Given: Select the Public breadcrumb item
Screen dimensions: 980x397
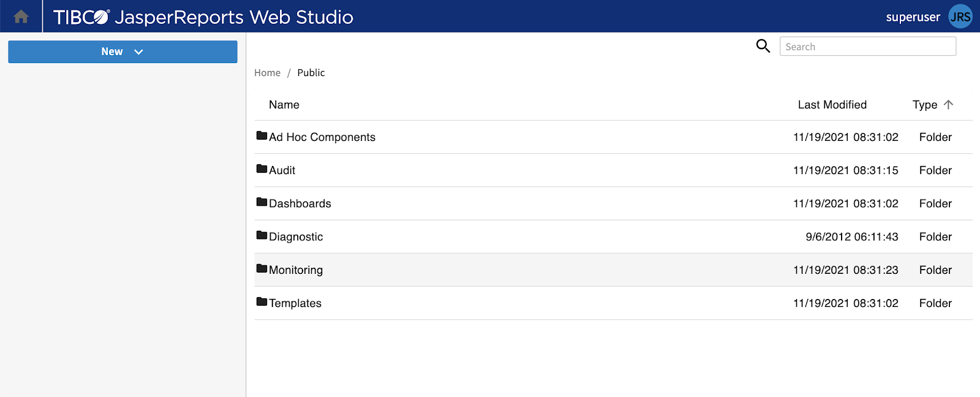Looking at the screenshot, I should tap(311, 72).
